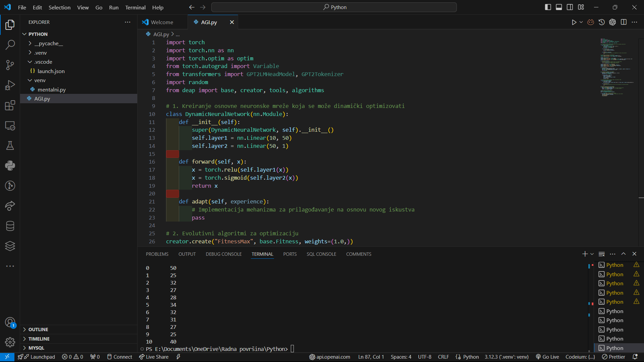Open Source Control view
Screen dimensions: 644x362
(x=10, y=65)
